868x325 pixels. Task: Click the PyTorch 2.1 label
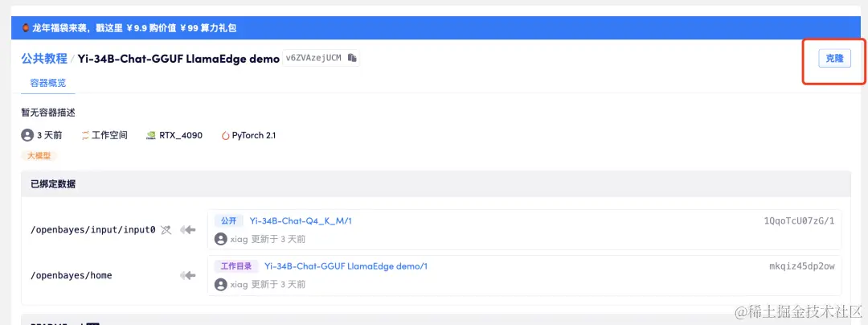[253, 135]
